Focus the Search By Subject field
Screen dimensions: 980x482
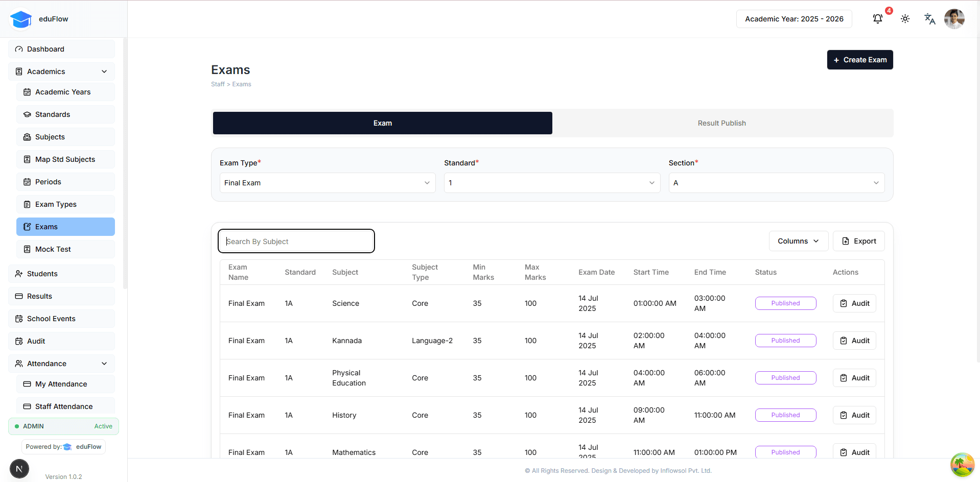[296, 241]
